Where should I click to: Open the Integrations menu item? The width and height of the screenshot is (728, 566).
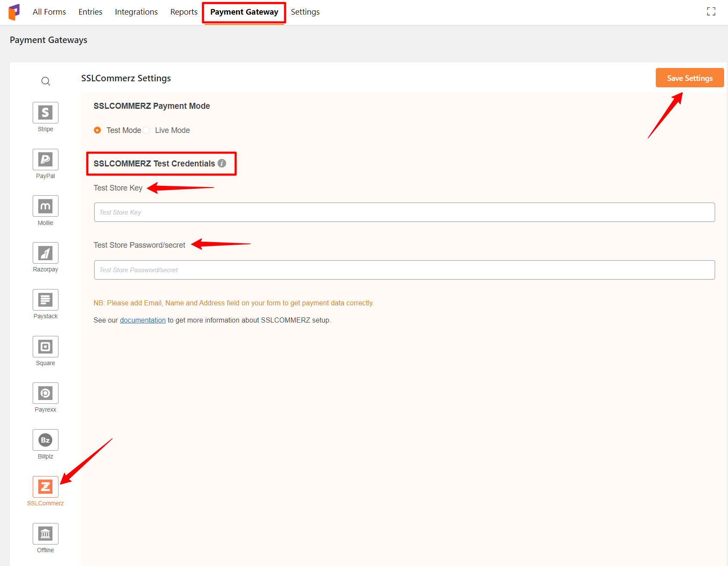[x=136, y=12]
